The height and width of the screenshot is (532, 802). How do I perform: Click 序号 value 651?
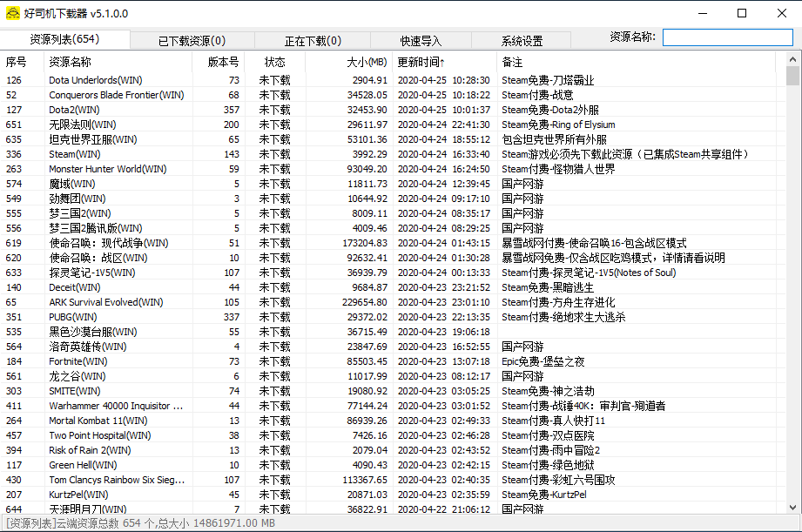[14, 125]
